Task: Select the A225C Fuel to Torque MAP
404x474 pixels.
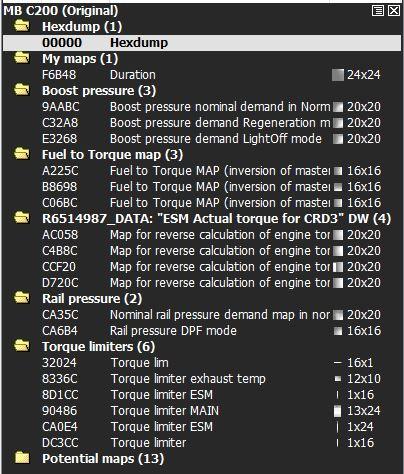Action: [x=202, y=171]
